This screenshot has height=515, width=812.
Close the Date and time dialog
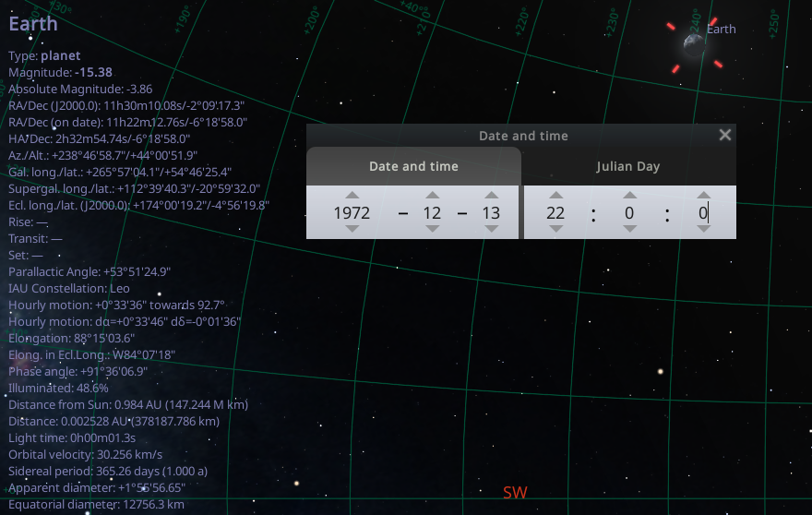(725, 136)
